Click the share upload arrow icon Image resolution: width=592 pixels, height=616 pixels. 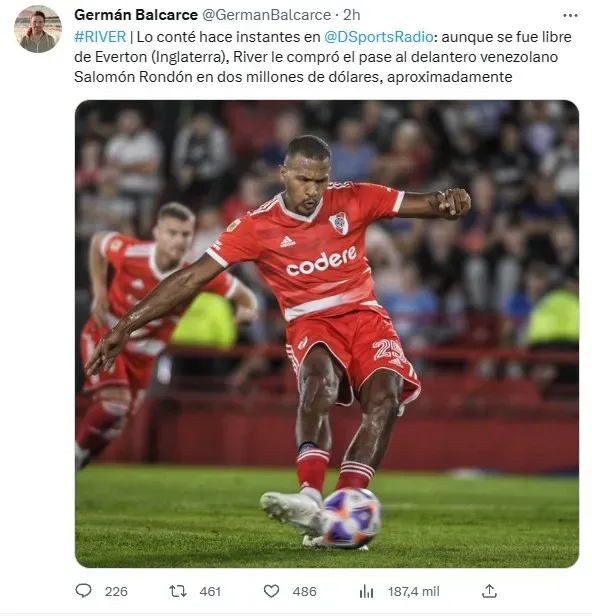pos(489,591)
